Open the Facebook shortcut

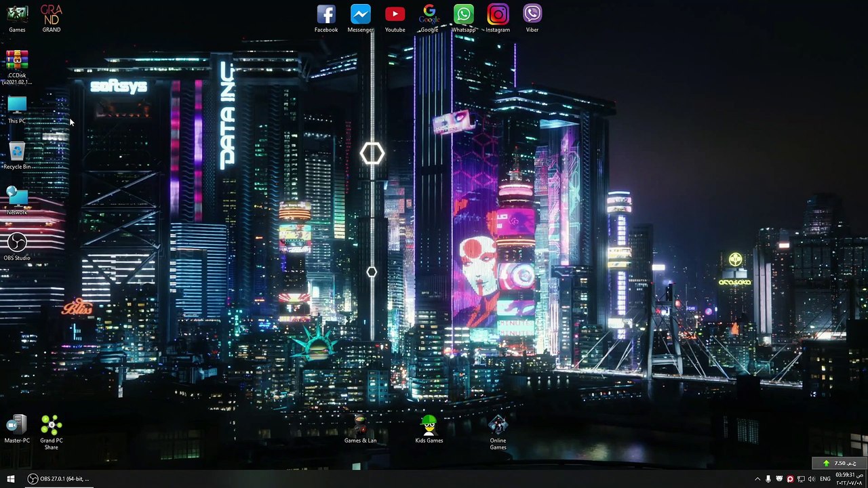pyautogui.click(x=326, y=18)
